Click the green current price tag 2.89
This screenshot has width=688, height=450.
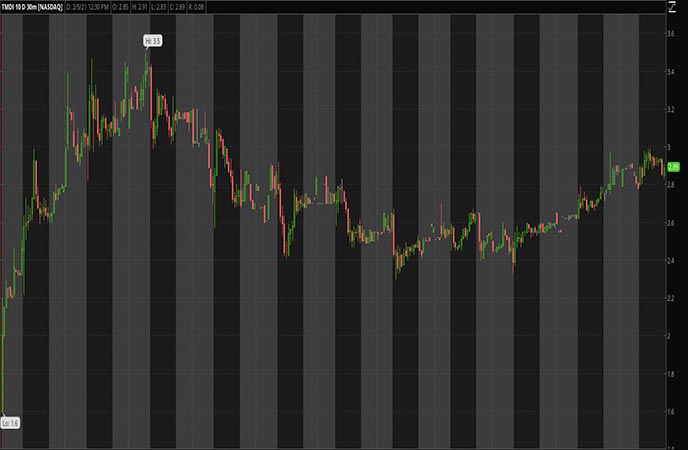pos(674,167)
